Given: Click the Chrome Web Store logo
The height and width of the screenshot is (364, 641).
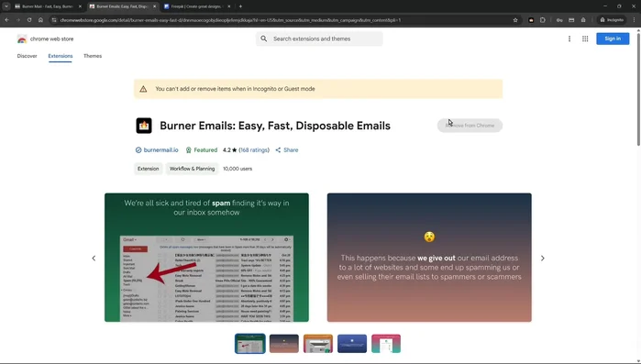Looking at the screenshot, I should pos(45,39).
